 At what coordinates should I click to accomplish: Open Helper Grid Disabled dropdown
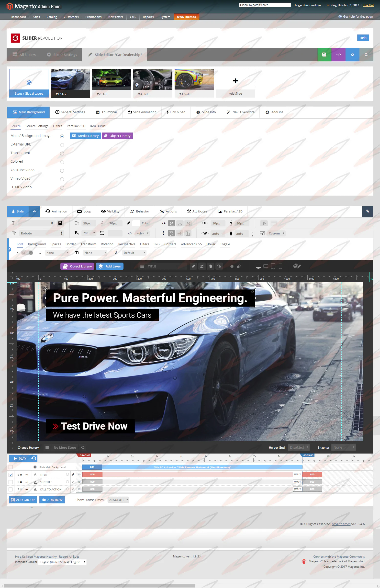(x=299, y=447)
